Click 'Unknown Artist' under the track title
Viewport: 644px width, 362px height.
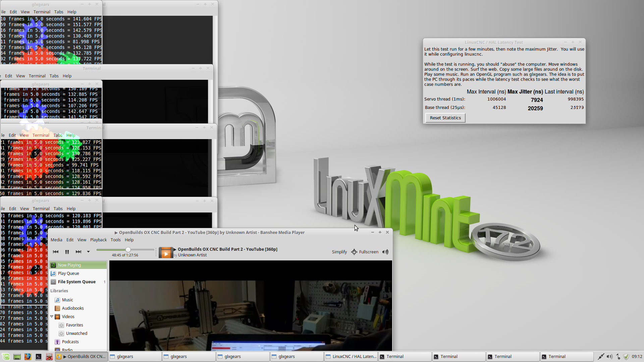tap(192, 255)
